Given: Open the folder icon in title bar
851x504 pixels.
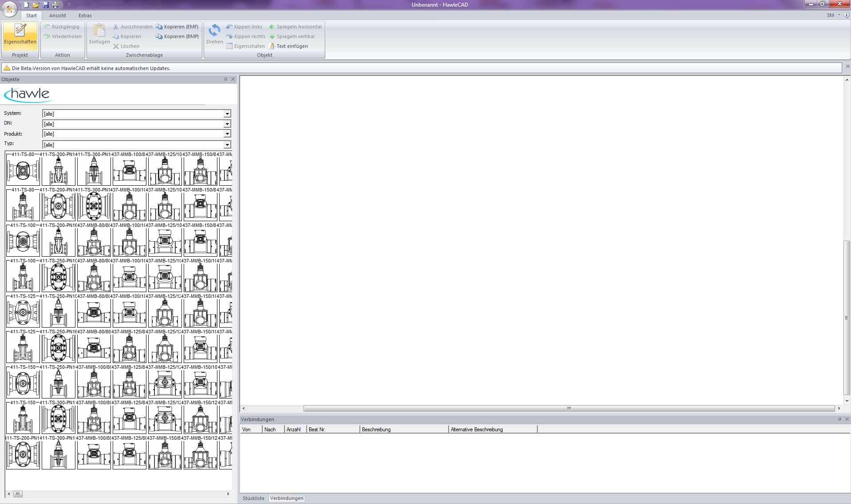Looking at the screenshot, I should [36, 5].
